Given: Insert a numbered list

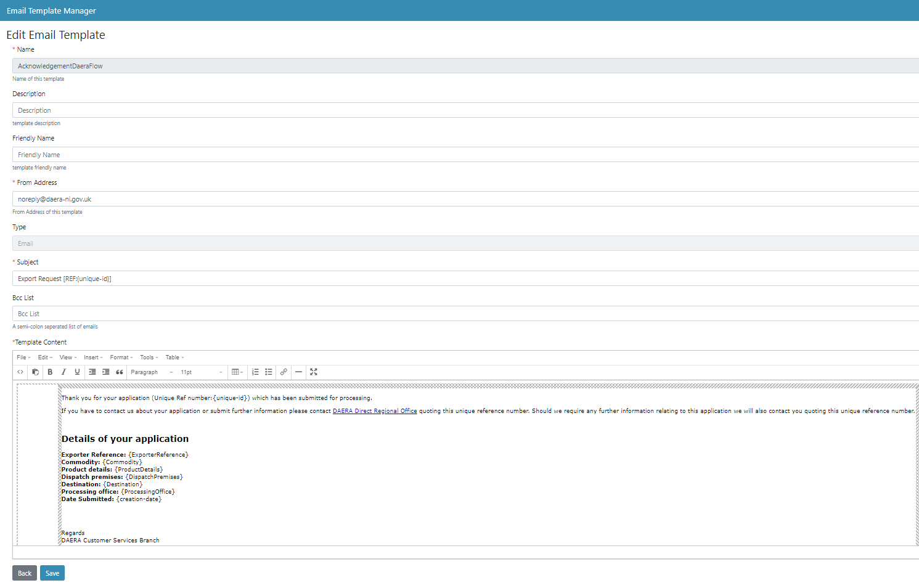Looking at the screenshot, I should [255, 372].
